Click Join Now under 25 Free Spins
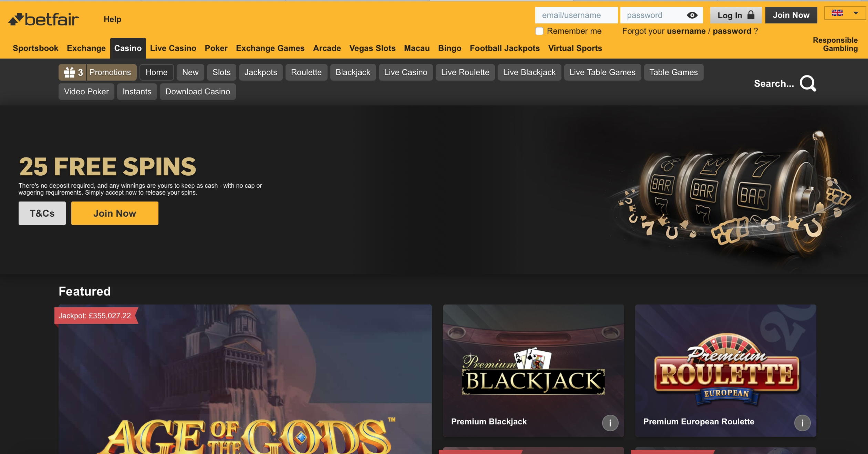This screenshot has width=868, height=454. (115, 213)
